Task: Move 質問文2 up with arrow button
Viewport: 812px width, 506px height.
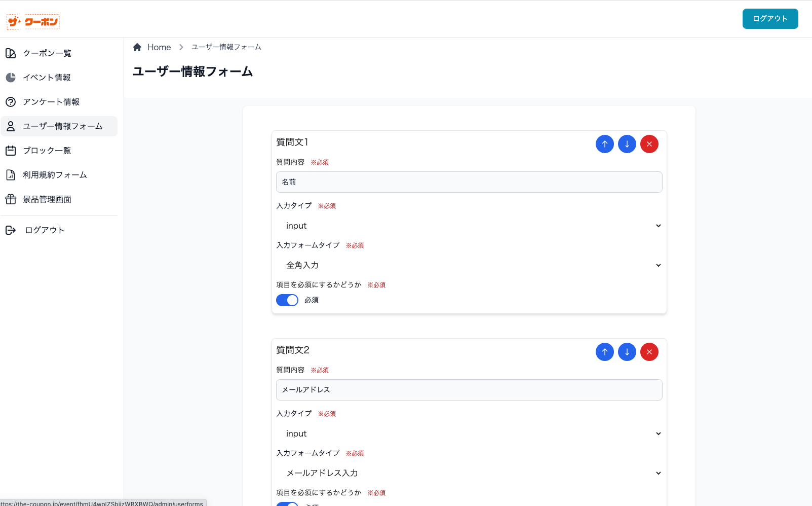Action: pyautogui.click(x=605, y=352)
